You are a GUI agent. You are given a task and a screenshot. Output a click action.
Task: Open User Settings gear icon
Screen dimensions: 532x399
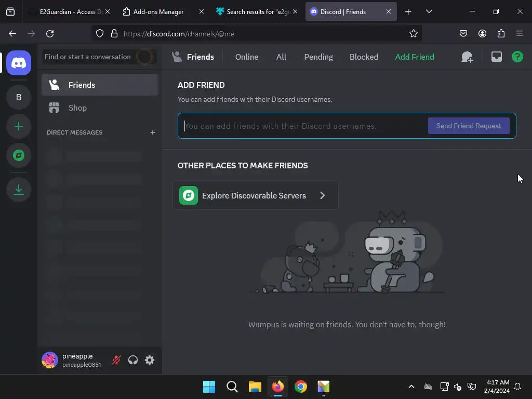click(x=150, y=360)
